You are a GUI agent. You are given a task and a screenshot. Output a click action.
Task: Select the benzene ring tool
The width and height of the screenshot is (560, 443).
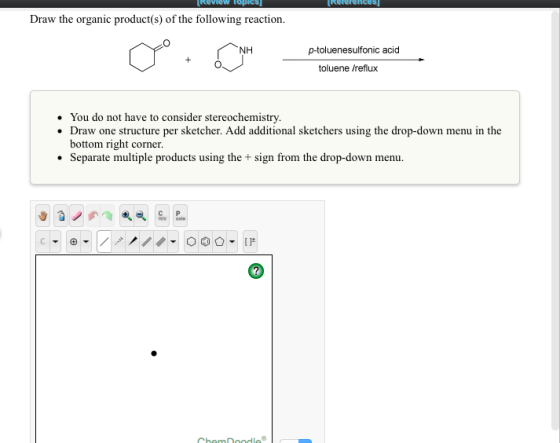tap(205, 242)
